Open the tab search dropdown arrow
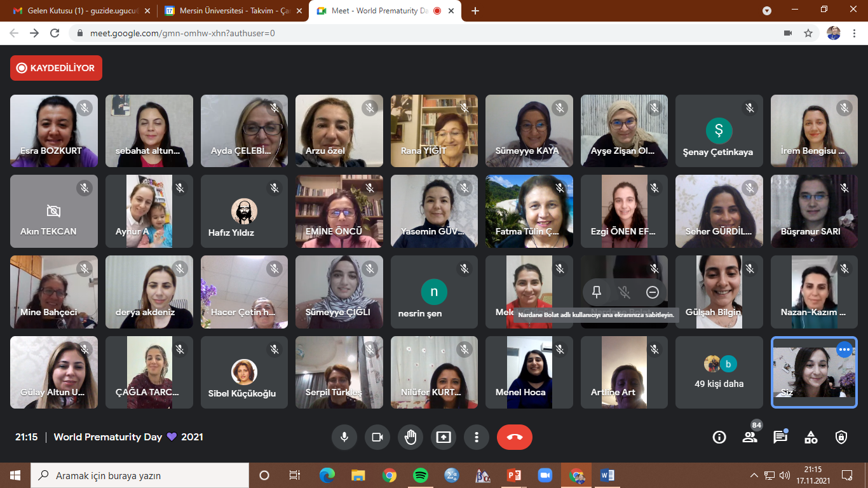868x488 pixels. [x=767, y=11]
